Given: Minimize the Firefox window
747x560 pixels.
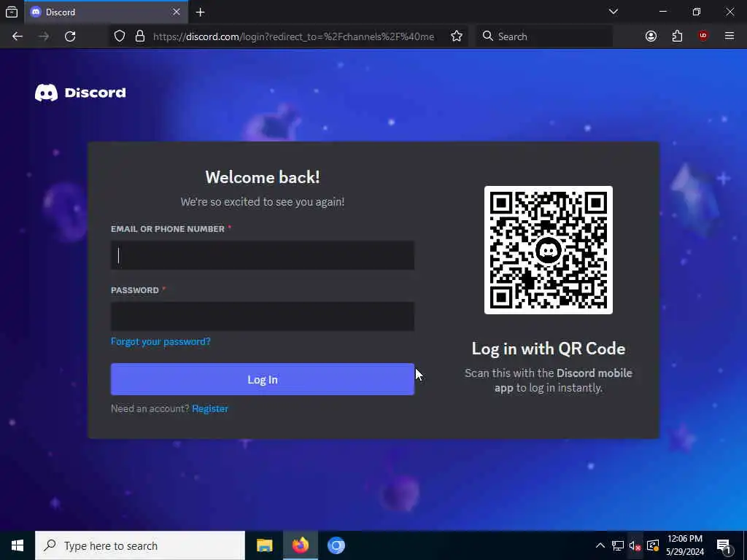Looking at the screenshot, I should pos(662,12).
